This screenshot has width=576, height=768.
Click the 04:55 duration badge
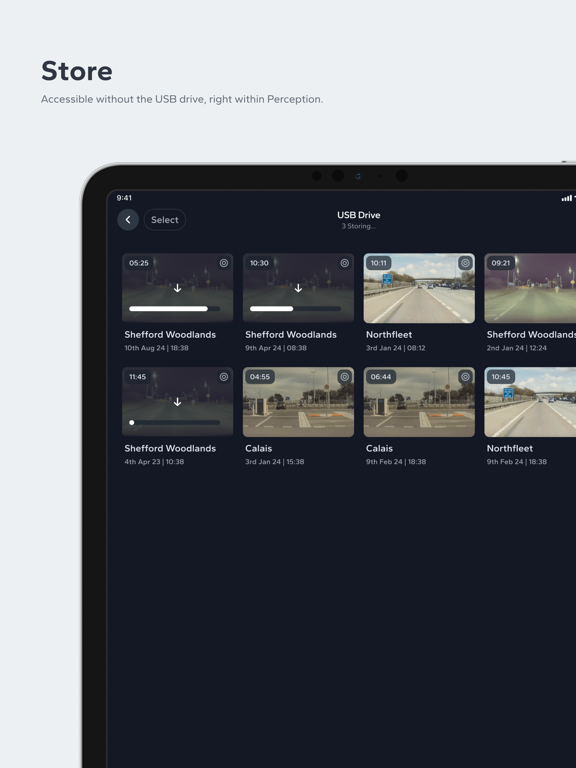[x=260, y=377]
